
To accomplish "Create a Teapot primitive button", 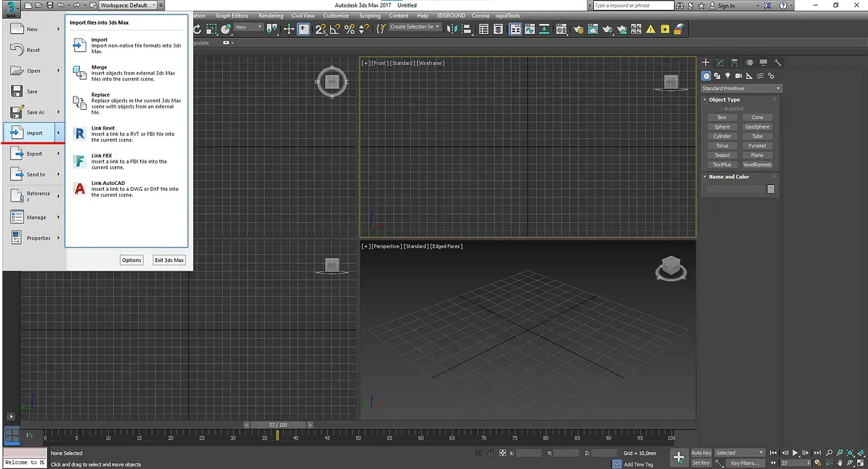I will (722, 155).
